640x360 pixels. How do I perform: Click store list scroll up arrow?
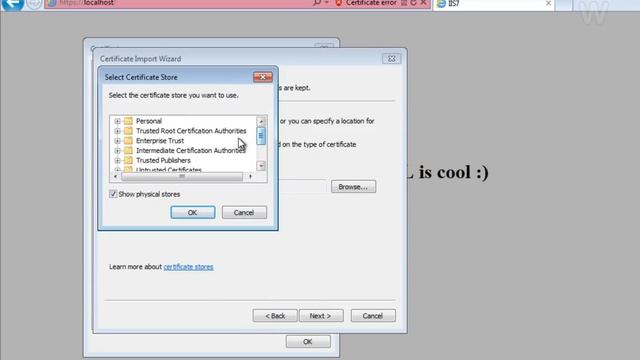click(261, 121)
